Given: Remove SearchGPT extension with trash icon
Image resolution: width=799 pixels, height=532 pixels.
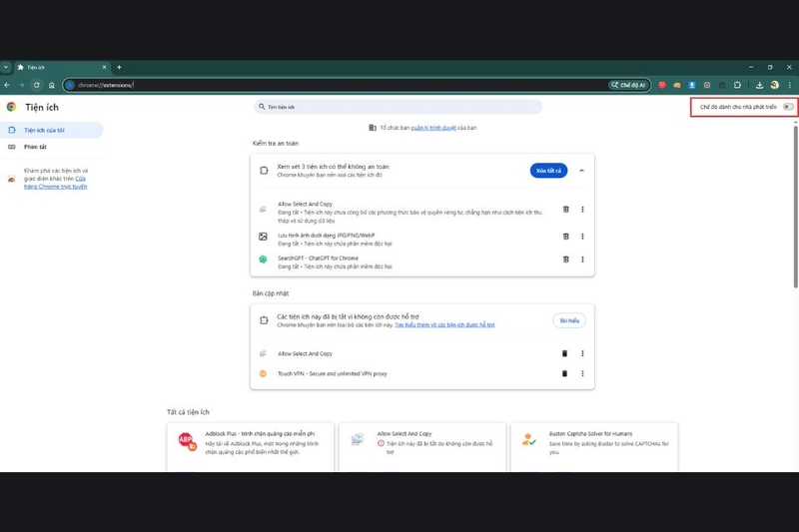Looking at the screenshot, I should [x=565, y=260].
